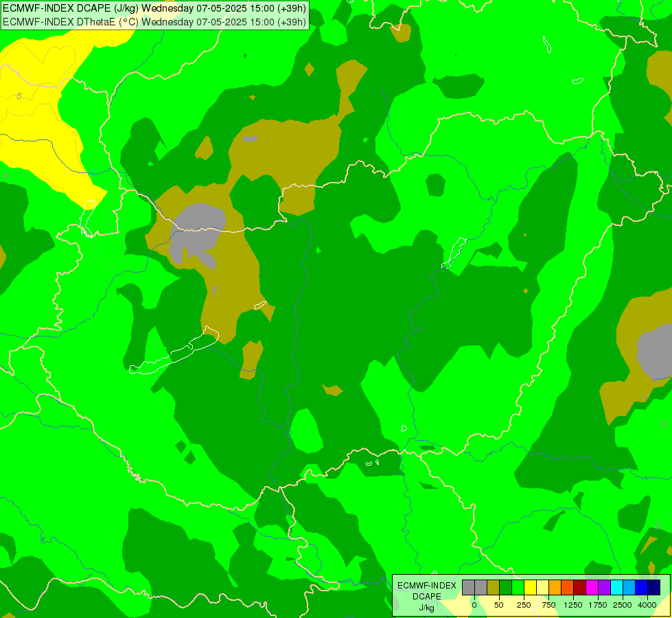Select the olive color swatch in legend
This screenshot has height=618, width=672.
(494, 588)
